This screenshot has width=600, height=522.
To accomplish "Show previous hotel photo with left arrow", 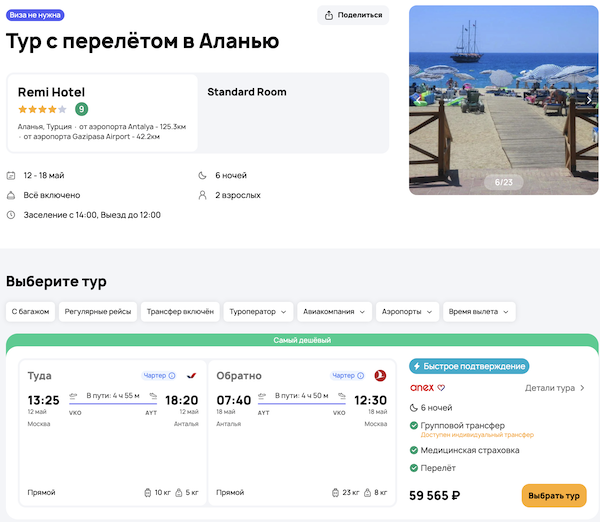I will [x=418, y=100].
